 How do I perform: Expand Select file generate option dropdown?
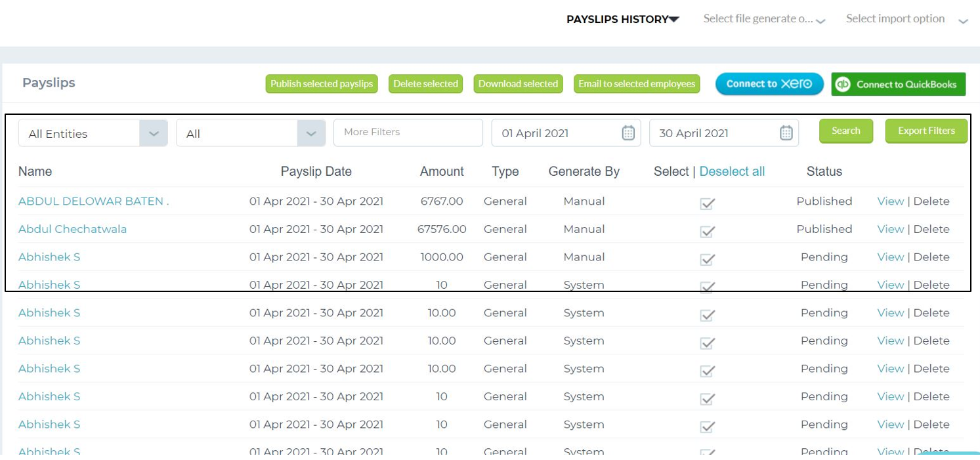[764, 19]
